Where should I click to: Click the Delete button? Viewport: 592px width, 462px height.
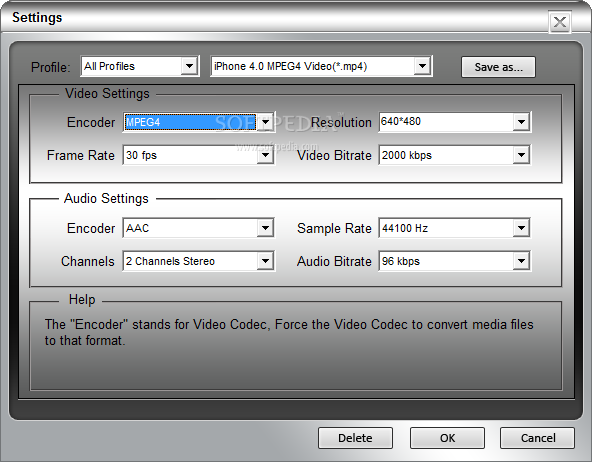click(355, 438)
